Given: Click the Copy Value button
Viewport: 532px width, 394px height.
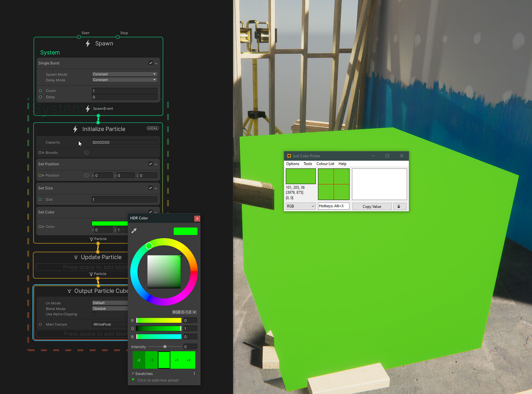Looking at the screenshot, I should pyautogui.click(x=372, y=207).
